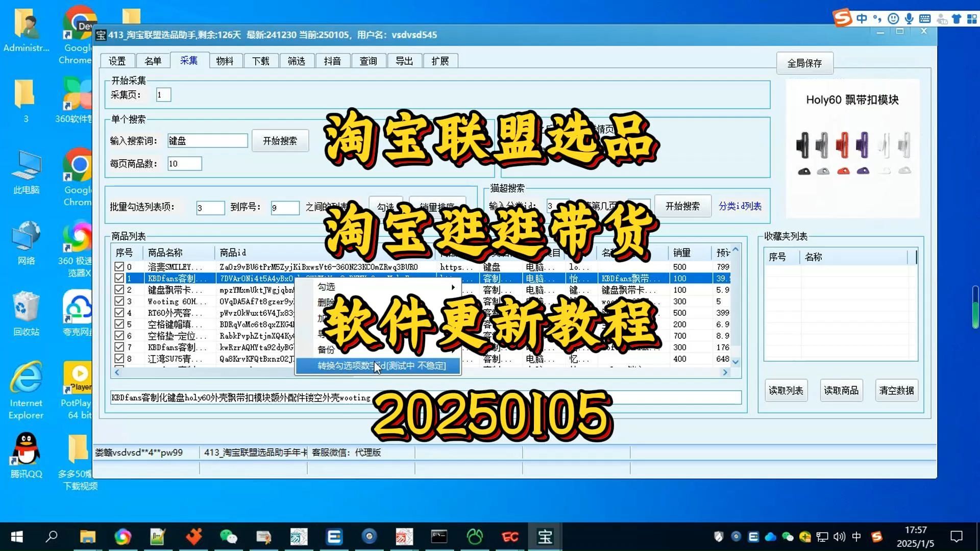Switch to the 物料 tab
The width and height of the screenshot is (980, 551).
click(x=225, y=61)
